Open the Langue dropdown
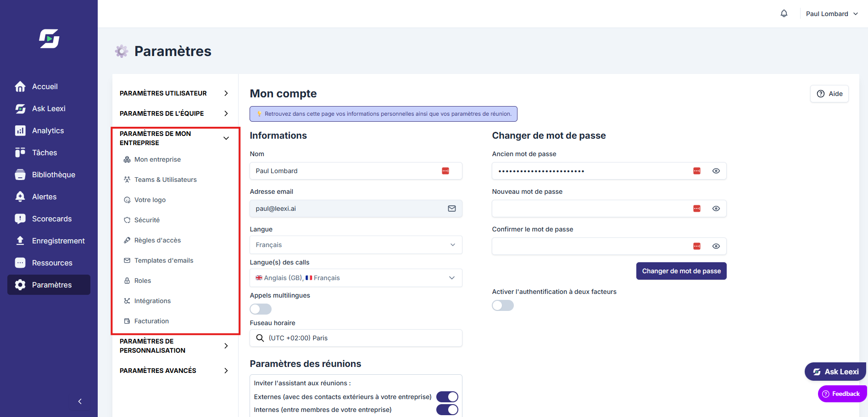The width and height of the screenshot is (868, 417). pos(356,245)
